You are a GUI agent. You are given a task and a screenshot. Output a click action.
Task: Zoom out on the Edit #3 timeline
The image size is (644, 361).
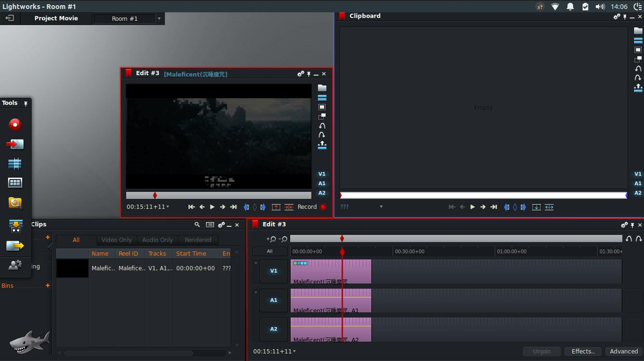point(283,239)
